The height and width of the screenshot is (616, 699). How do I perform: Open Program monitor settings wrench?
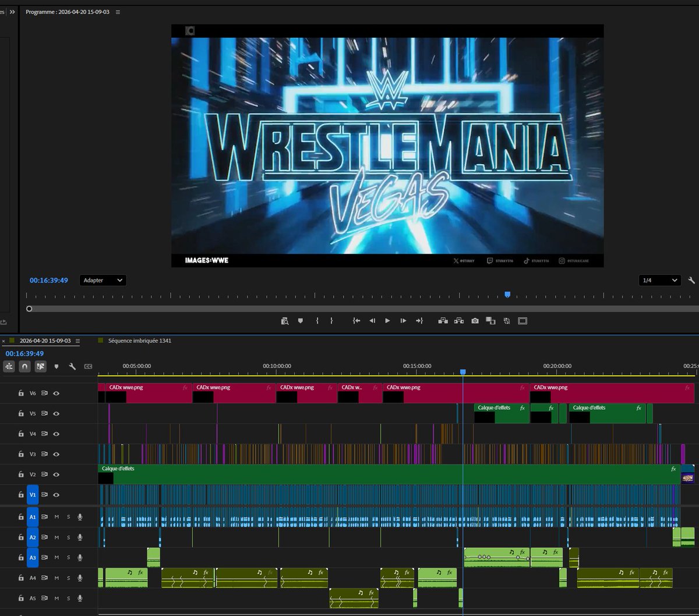pos(691,280)
